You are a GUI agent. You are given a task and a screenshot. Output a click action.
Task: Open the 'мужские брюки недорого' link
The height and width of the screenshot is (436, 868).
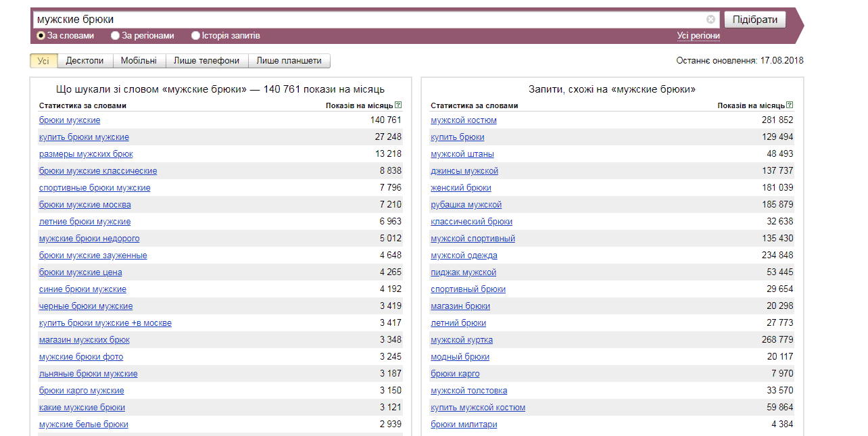click(x=89, y=239)
